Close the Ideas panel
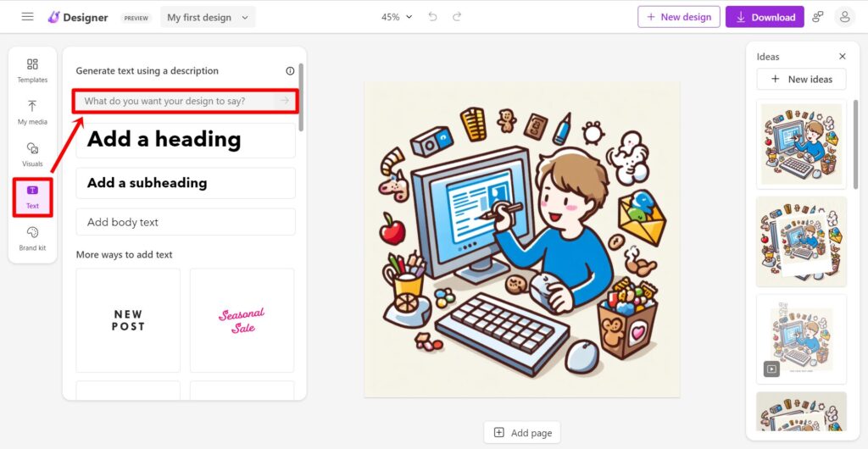Image resolution: width=868 pixels, height=449 pixels. (843, 57)
